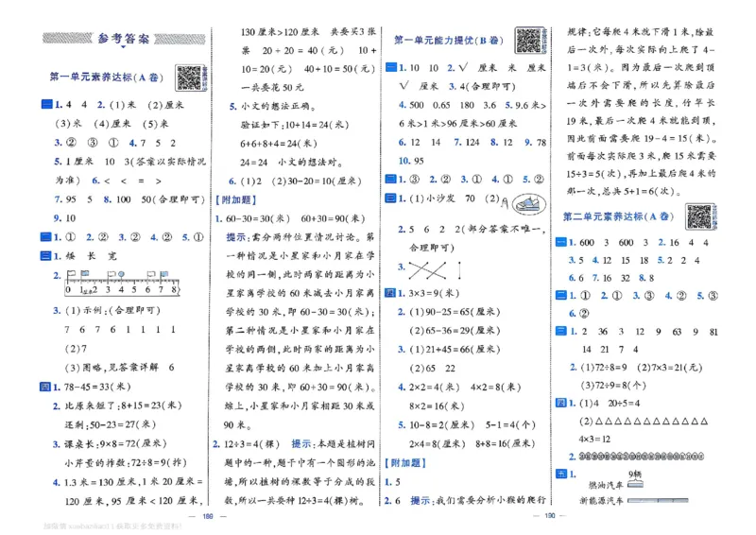Click the row of triangles above 4×3=12
756x535 pixels.
(x=651, y=422)
